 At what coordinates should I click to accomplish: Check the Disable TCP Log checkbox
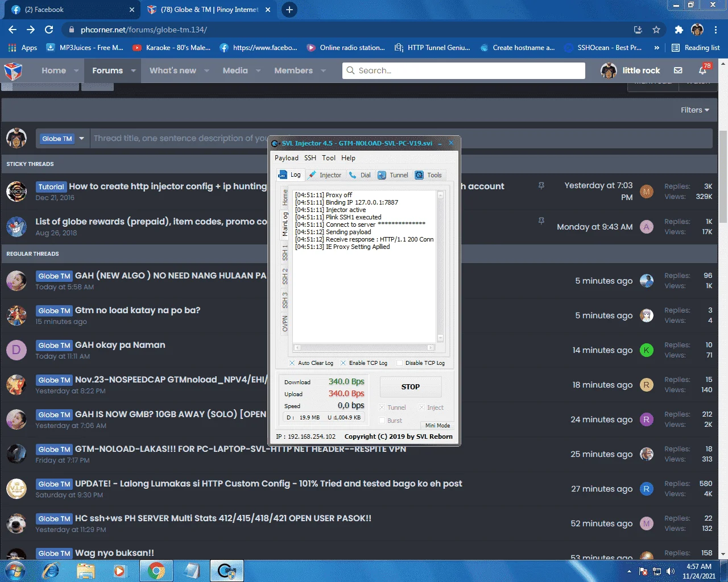pos(399,363)
